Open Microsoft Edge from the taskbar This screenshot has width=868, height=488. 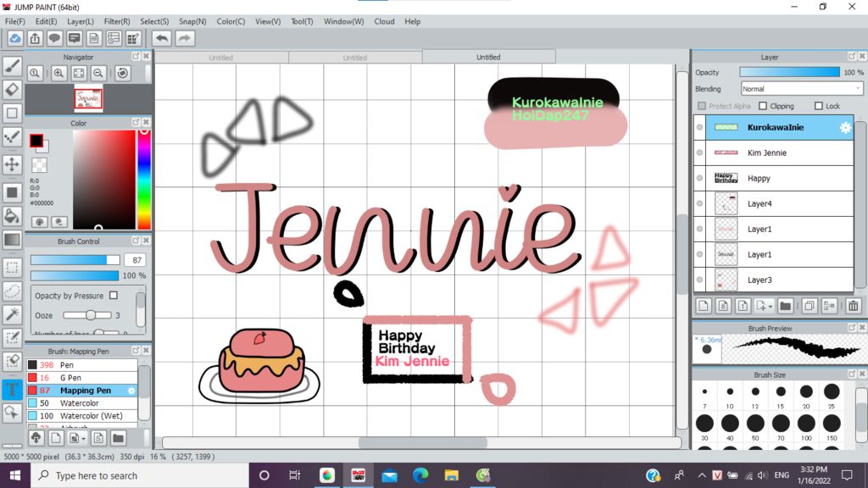tap(420, 475)
